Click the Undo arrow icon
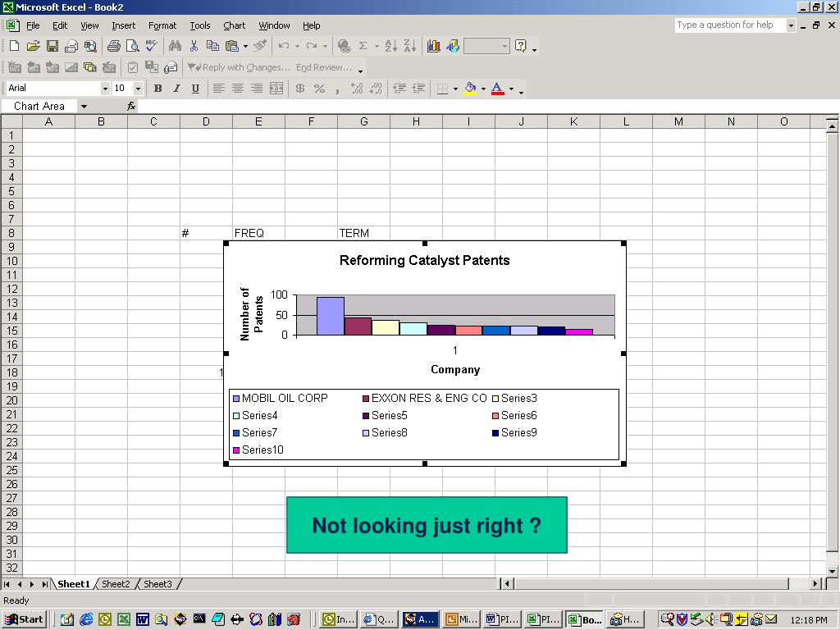Screen dimensions: 840x630 (283, 46)
